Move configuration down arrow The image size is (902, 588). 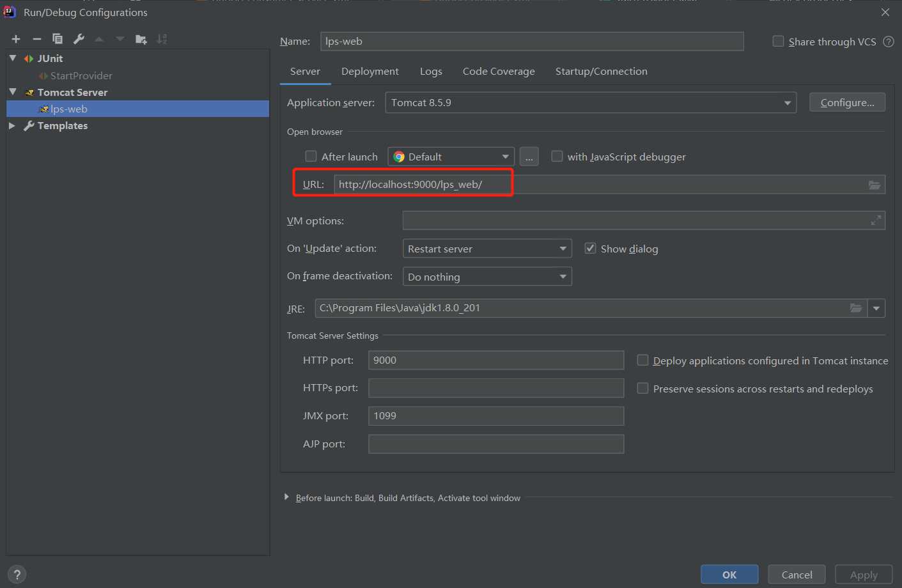pos(120,39)
